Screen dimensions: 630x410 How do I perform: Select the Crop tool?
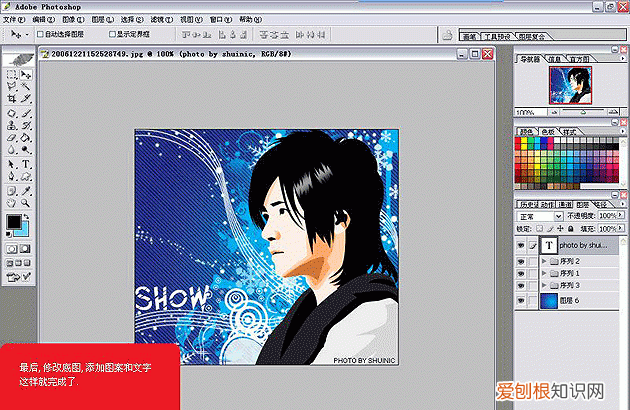11,100
